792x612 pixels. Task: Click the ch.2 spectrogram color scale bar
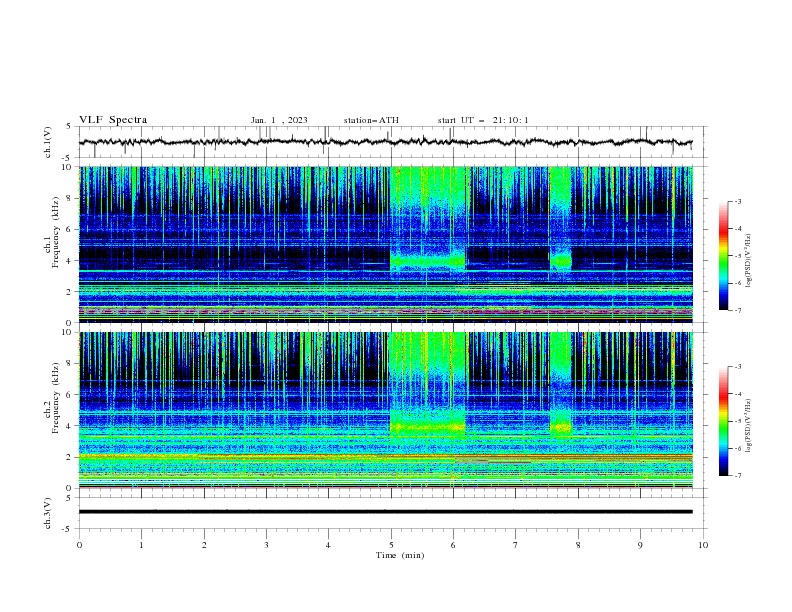point(723,421)
